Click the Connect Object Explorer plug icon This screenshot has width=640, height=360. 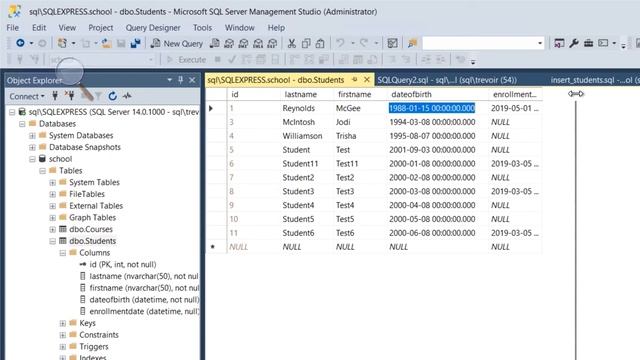(55, 96)
